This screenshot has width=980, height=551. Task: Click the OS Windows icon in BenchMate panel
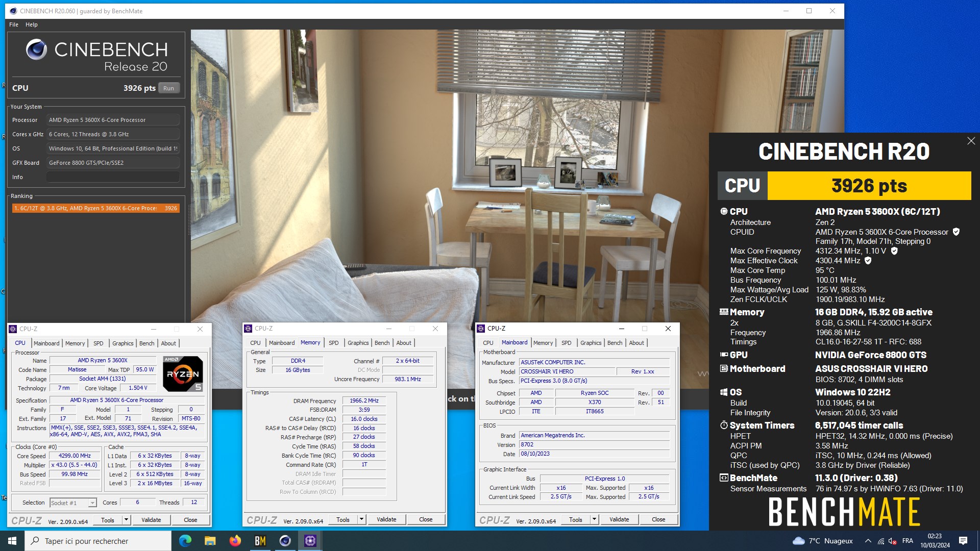[x=724, y=392]
